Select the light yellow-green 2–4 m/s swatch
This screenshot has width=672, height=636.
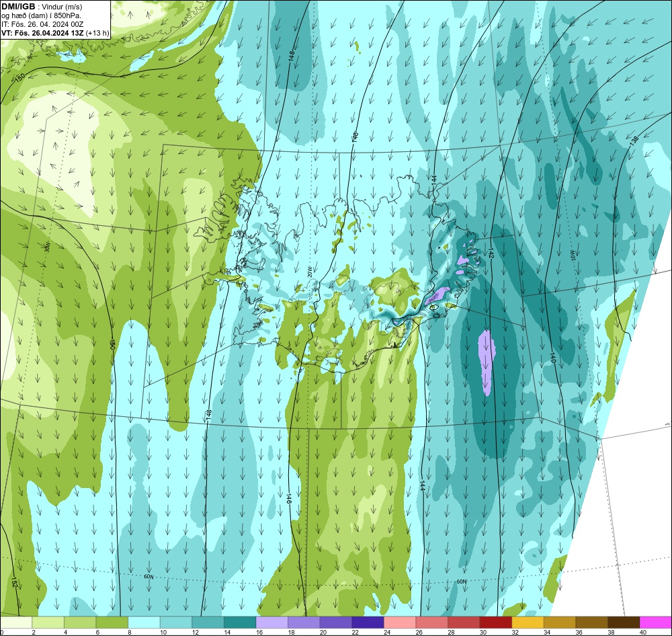pos(48,623)
